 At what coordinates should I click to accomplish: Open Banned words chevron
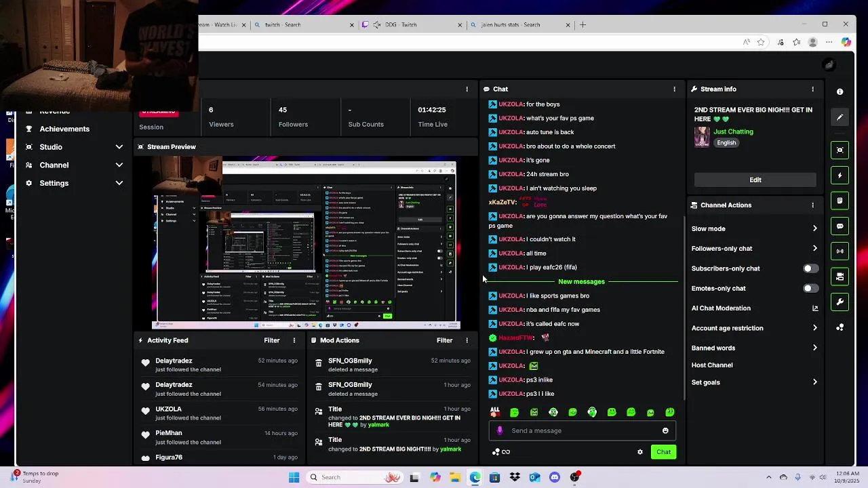[x=814, y=348]
